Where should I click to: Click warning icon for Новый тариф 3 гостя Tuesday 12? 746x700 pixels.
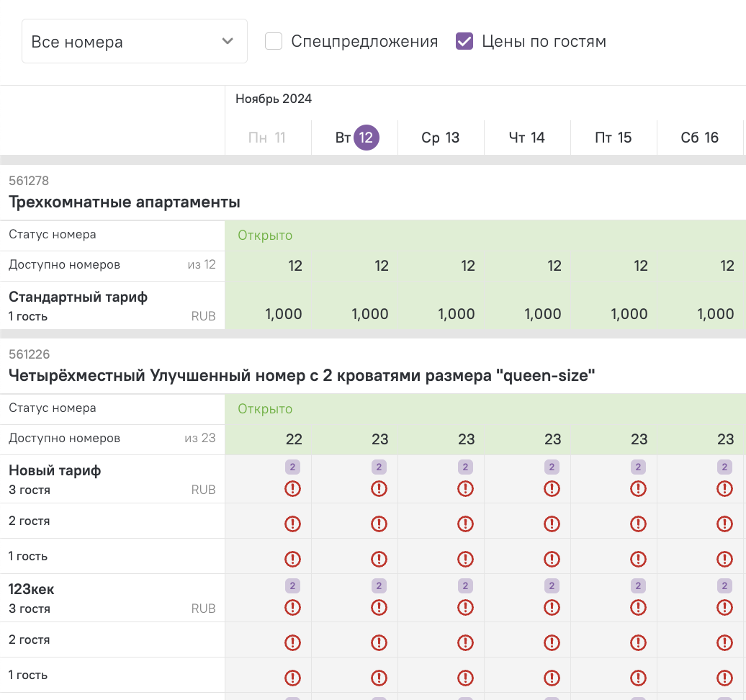coord(379,489)
